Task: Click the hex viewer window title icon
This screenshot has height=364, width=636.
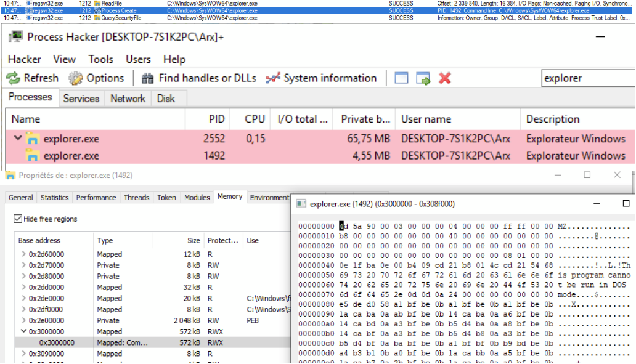Action: (x=301, y=203)
